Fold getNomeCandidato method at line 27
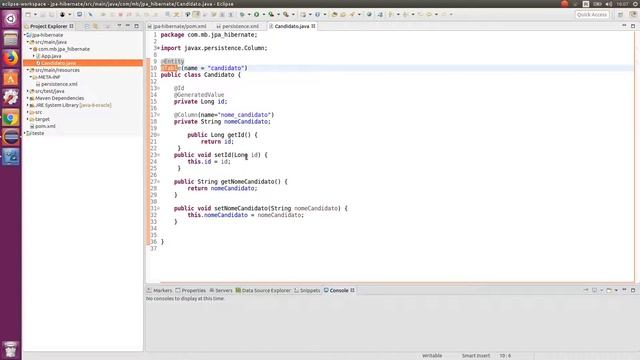The image size is (640, 360). tap(158, 182)
